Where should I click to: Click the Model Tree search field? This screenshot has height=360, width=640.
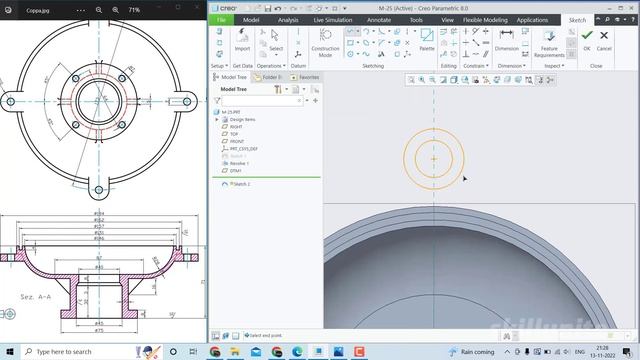point(262,100)
